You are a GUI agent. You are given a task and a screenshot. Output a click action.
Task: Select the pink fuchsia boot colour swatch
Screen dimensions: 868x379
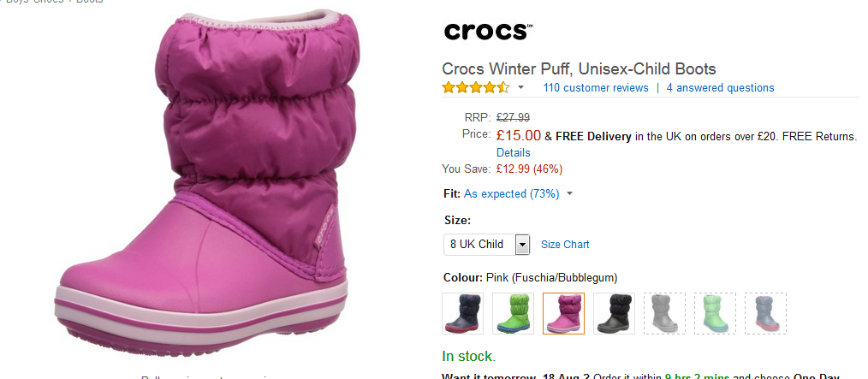click(563, 314)
